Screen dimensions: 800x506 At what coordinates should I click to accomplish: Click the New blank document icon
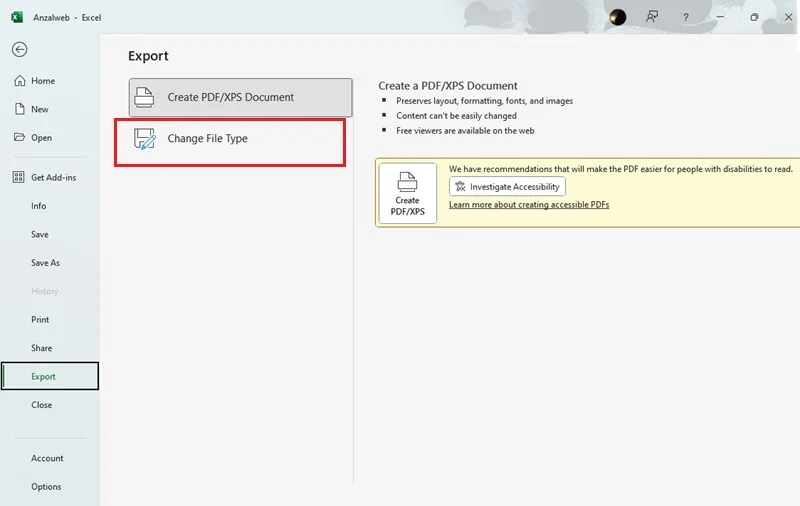point(19,109)
